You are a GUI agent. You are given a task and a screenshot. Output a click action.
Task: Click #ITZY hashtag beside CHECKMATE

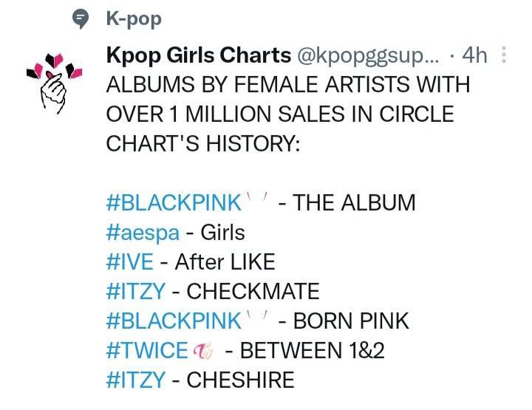click(x=136, y=291)
